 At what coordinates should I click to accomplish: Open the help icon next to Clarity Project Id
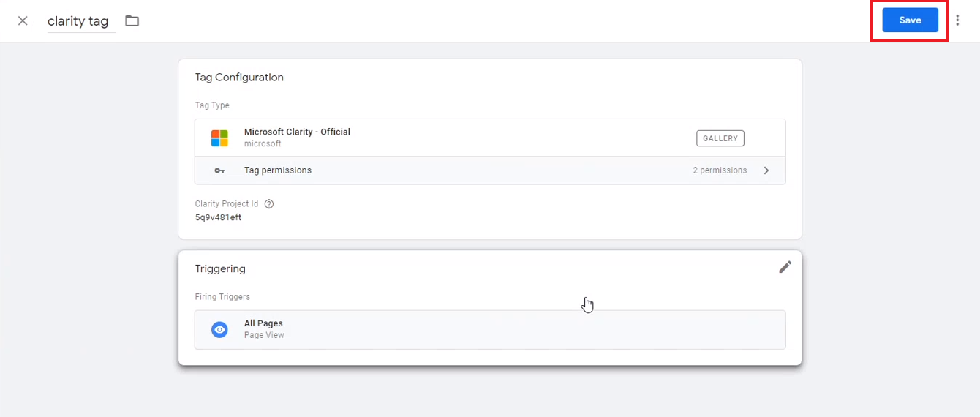coord(269,204)
